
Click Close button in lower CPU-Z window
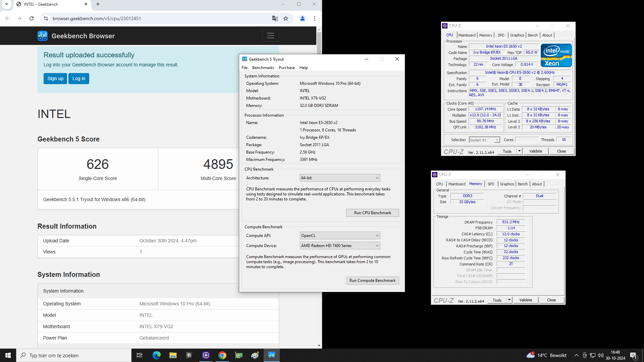(551, 300)
